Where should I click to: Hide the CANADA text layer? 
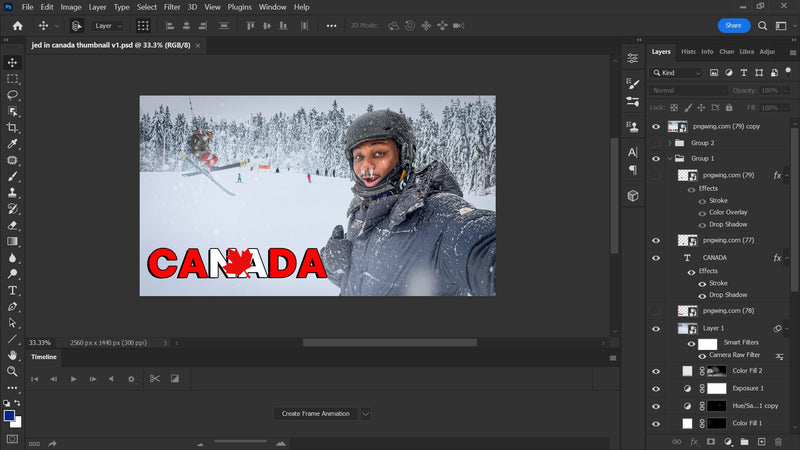tap(656, 258)
